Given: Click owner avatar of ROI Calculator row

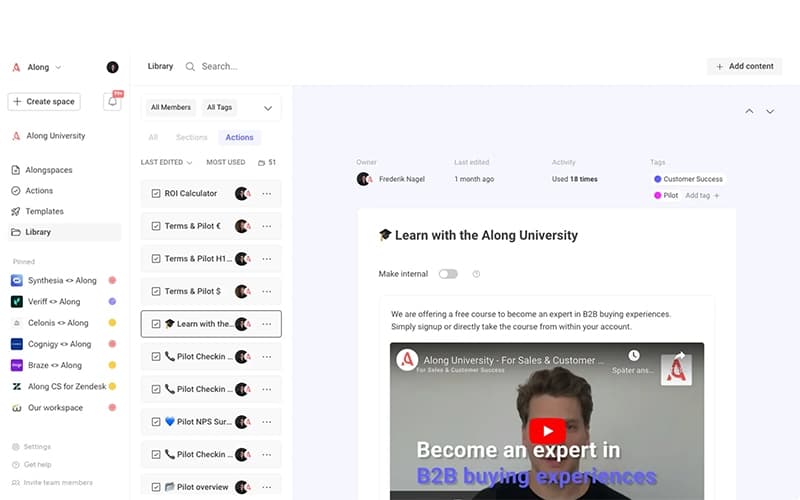Looking at the screenshot, I should 242,193.
